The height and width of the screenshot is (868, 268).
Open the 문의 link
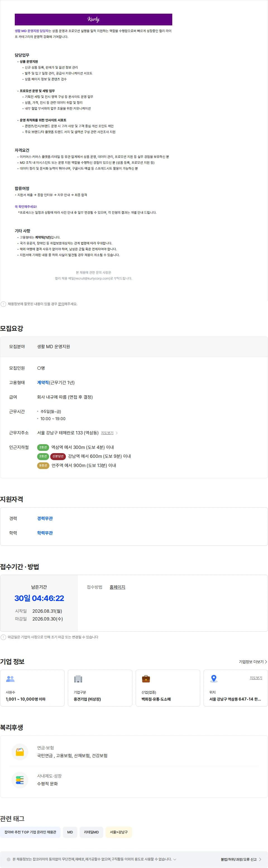pos(61,304)
